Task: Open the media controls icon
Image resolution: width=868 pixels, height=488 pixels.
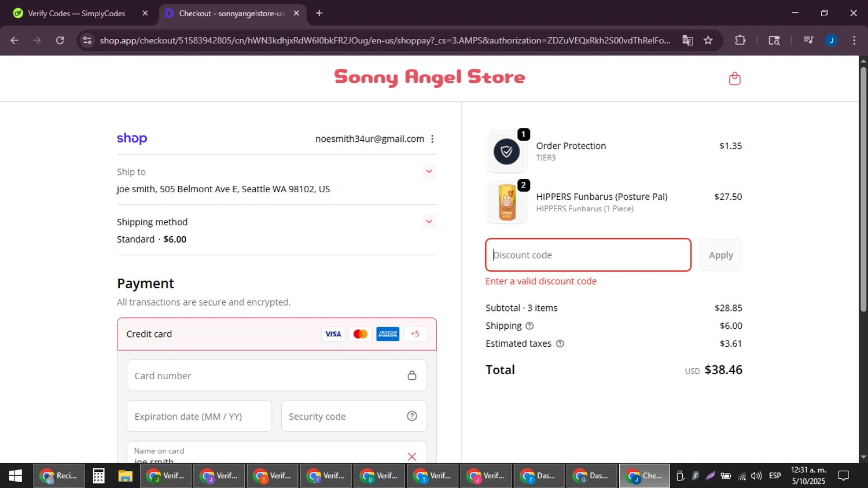Action: [x=808, y=41]
